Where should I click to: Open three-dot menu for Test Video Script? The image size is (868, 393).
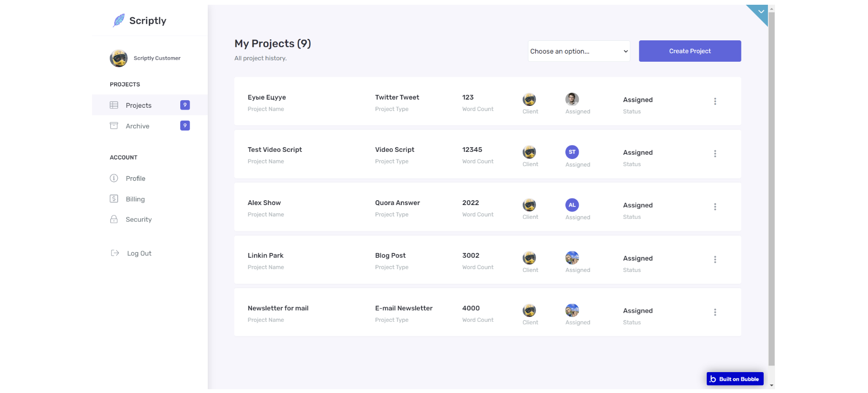point(715,154)
